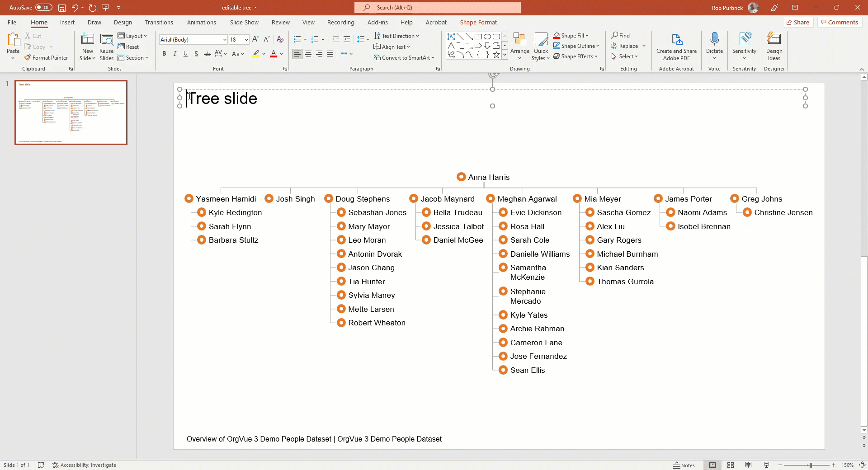Justify the paragraph text

tap(330, 54)
